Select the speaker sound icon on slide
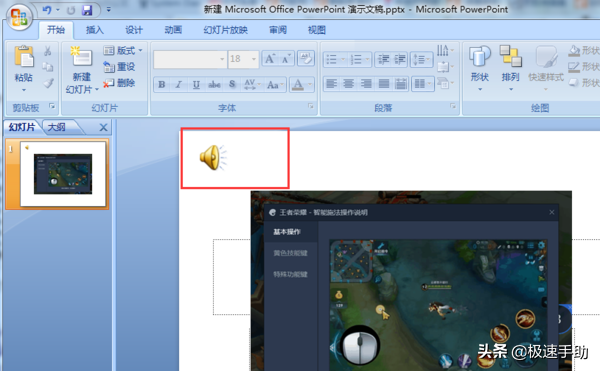This screenshot has width=600, height=371. tap(213, 157)
